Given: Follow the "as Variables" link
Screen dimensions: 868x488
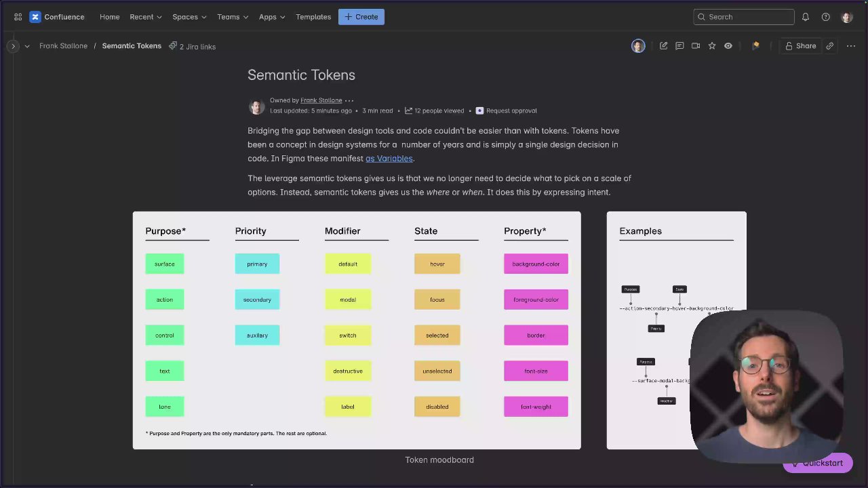Looking at the screenshot, I should (x=389, y=159).
